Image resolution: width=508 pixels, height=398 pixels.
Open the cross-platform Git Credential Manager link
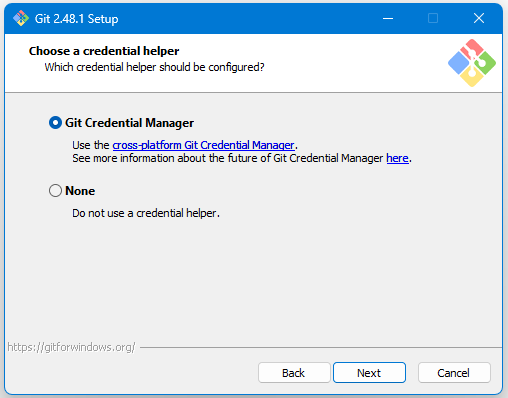coord(203,145)
